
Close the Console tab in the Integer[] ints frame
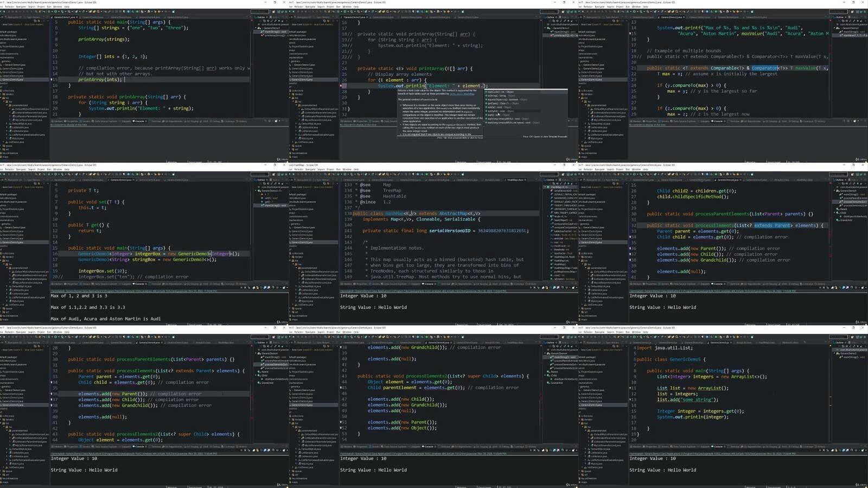point(145,121)
